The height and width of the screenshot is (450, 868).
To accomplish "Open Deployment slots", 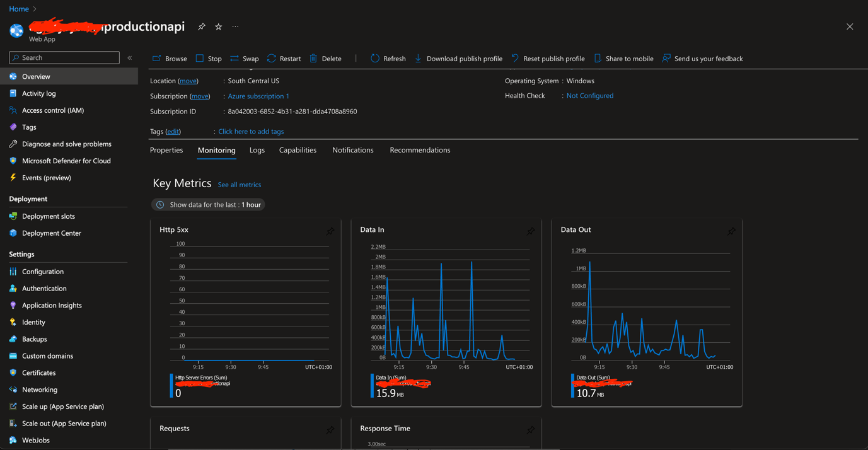I will click(x=48, y=216).
